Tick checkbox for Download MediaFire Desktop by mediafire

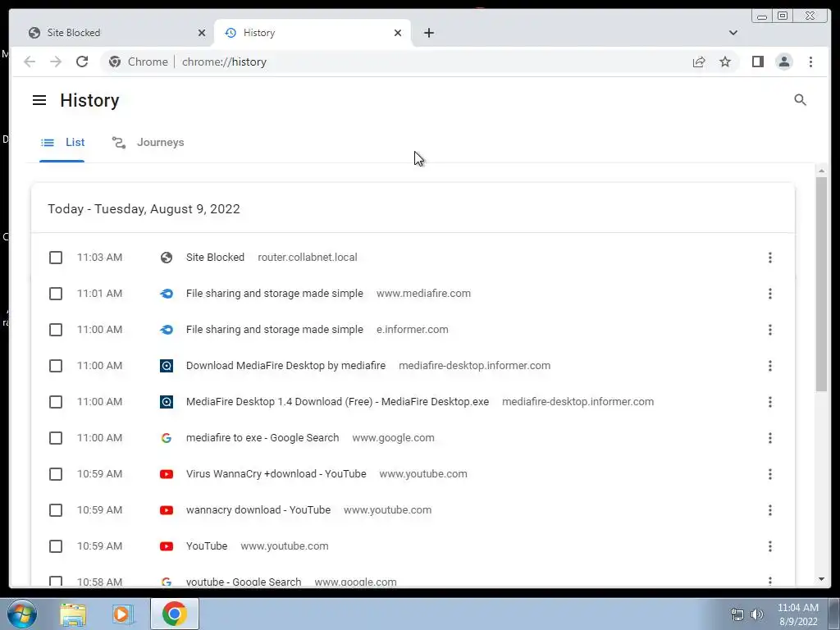click(x=56, y=366)
